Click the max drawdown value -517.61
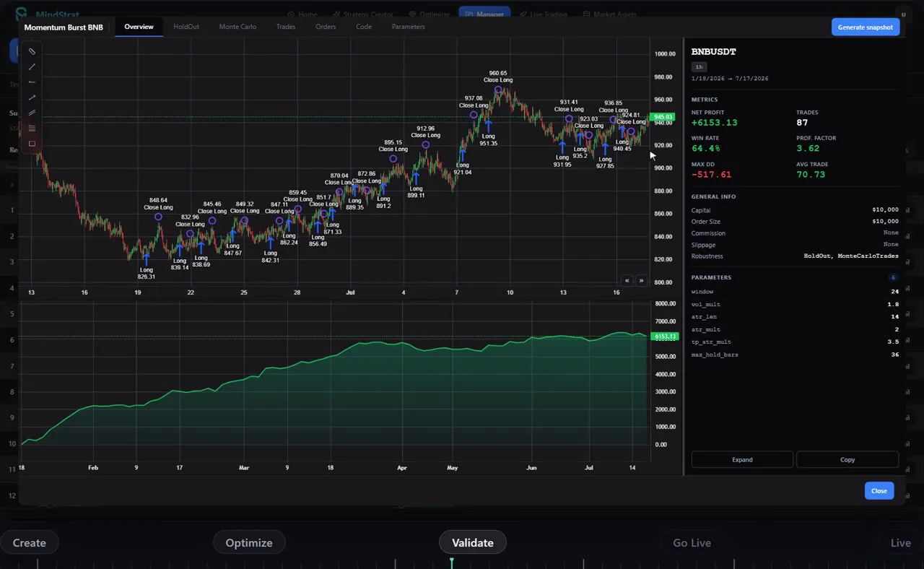The width and height of the screenshot is (924, 569). pos(711,175)
